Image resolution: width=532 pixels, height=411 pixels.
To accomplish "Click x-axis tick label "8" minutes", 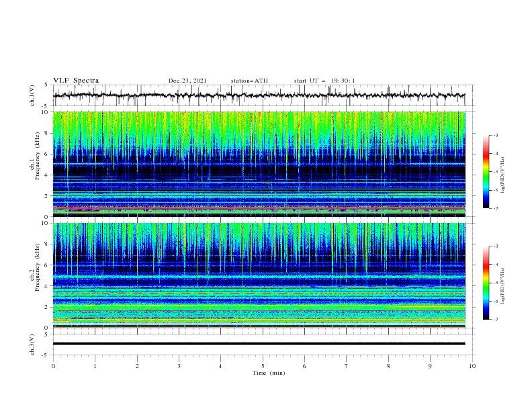I will click(388, 366).
